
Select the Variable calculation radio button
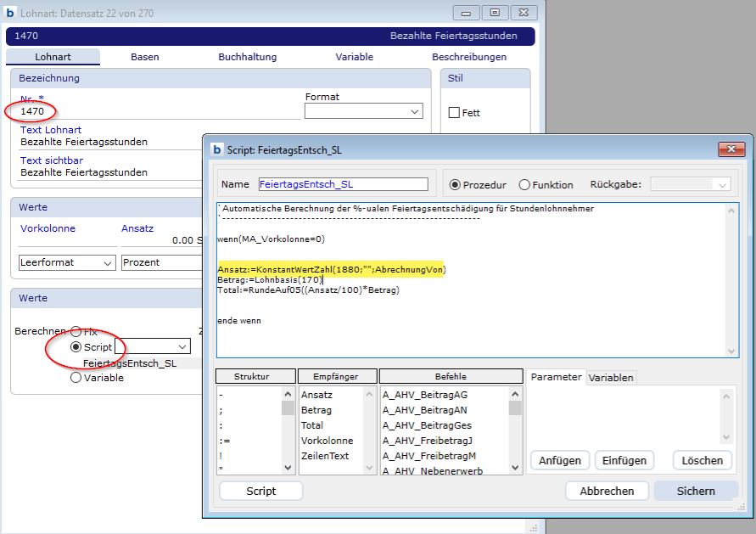coord(76,378)
